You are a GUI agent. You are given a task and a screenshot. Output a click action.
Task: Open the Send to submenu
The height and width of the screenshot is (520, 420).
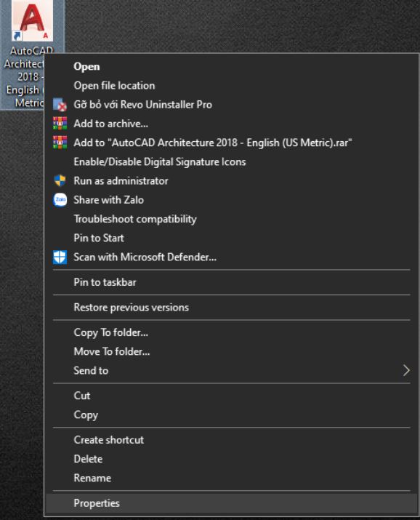click(x=231, y=370)
